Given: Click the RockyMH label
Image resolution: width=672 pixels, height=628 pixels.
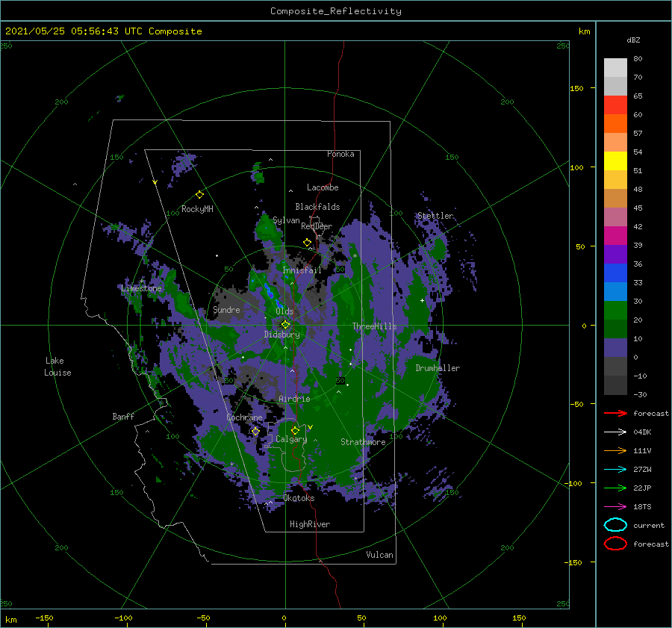Looking at the screenshot, I should (x=197, y=209).
